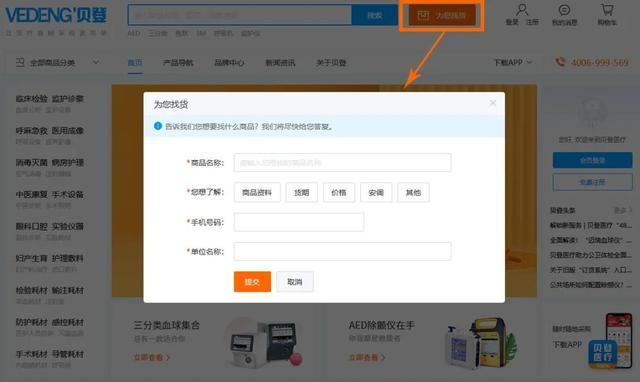Select the 其他 option
640x382 pixels.
click(x=413, y=192)
